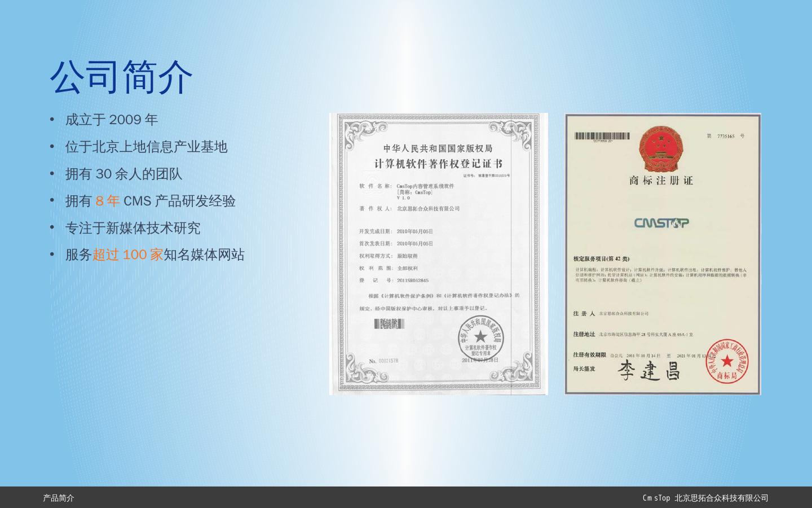Select the bullet 拥有 30 余人的团队

124,174
